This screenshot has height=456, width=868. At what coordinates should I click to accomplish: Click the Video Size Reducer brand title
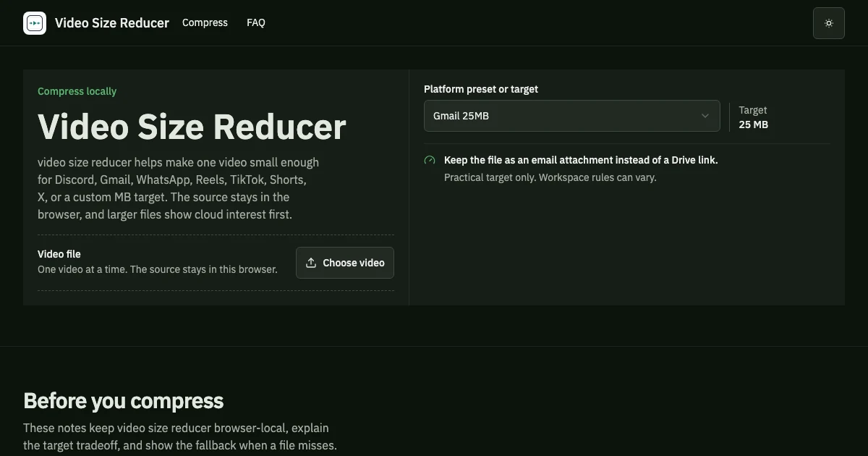pyautogui.click(x=112, y=23)
